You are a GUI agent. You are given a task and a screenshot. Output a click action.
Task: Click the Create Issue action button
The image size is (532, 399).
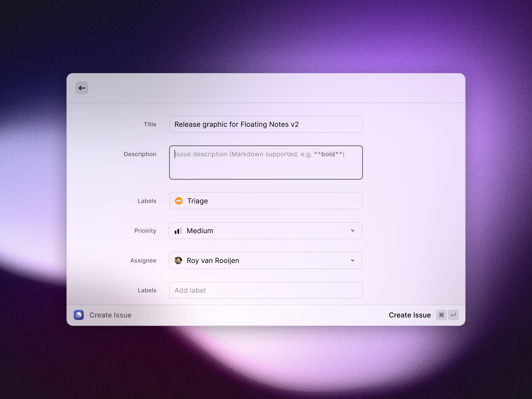(410, 315)
